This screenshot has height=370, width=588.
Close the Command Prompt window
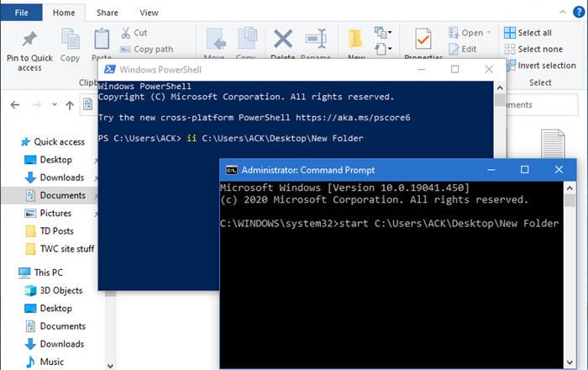(x=559, y=170)
